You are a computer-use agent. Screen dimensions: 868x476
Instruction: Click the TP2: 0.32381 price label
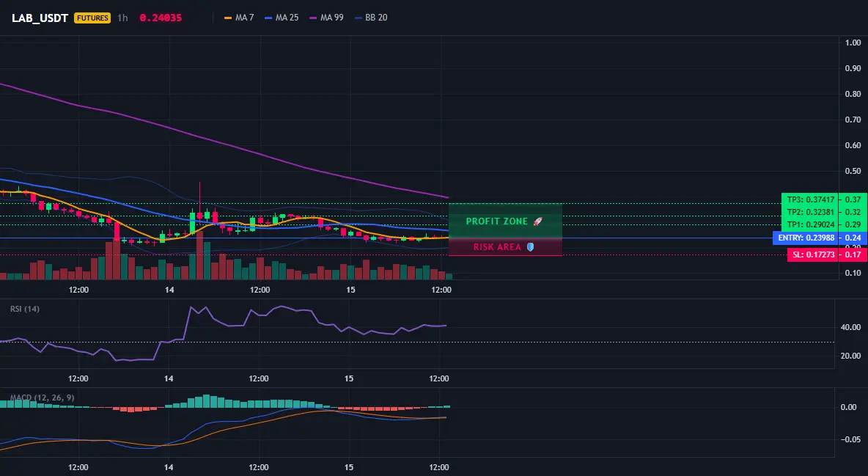[810, 212]
